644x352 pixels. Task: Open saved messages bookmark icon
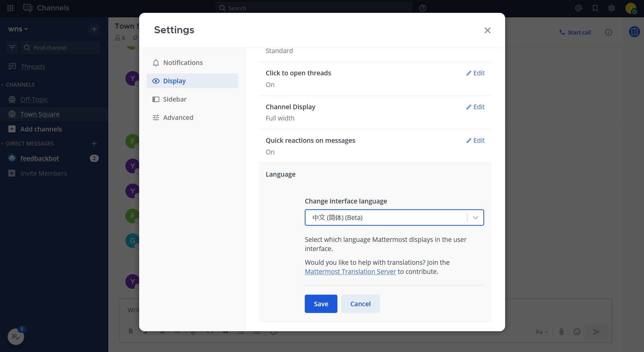point(595,8)
